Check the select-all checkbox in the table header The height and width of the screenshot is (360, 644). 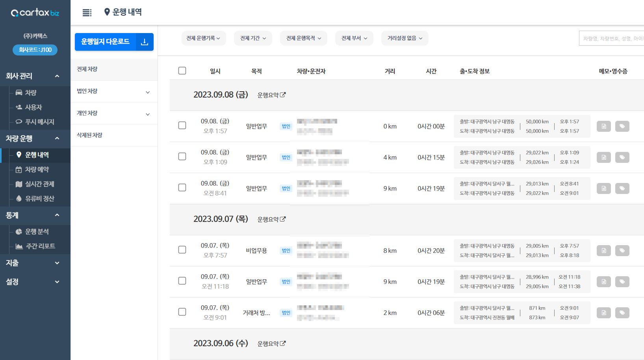[x=182, y=70]
